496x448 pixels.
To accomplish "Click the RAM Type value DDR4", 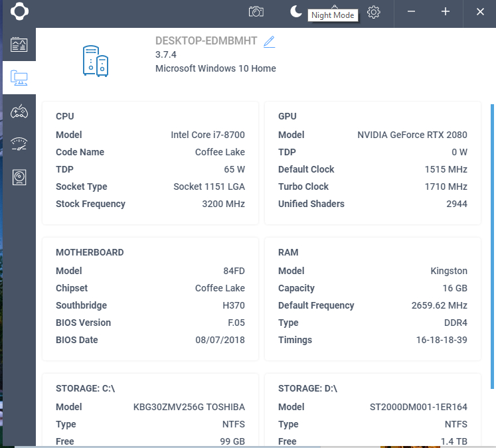I will [455, 323].
